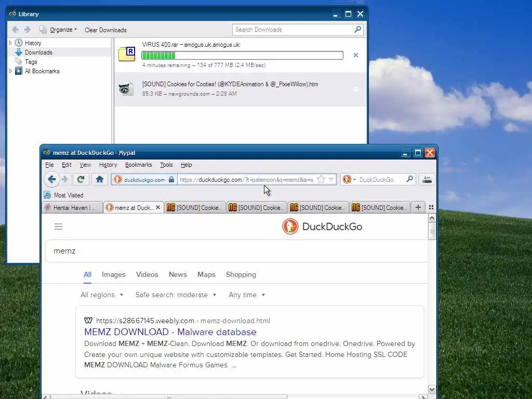Open URL bar history dropdown arrow
This screenshot has height=399, width=532.
331,179
